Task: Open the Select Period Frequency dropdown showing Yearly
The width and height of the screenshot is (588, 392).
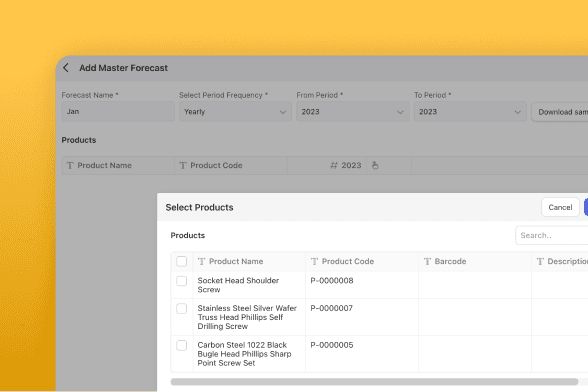Action: pyautogui.click(x=236, y=112)
